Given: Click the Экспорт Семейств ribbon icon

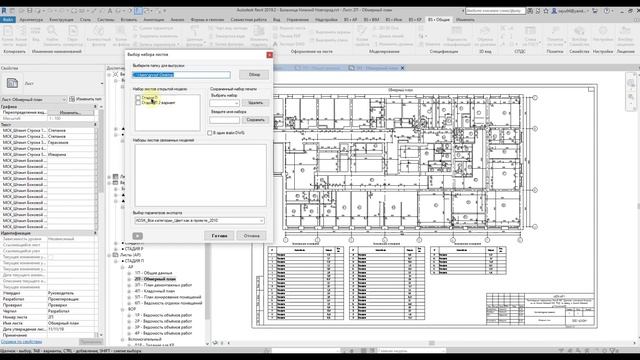Looking at the screenshot, I should tap(579, 36).
